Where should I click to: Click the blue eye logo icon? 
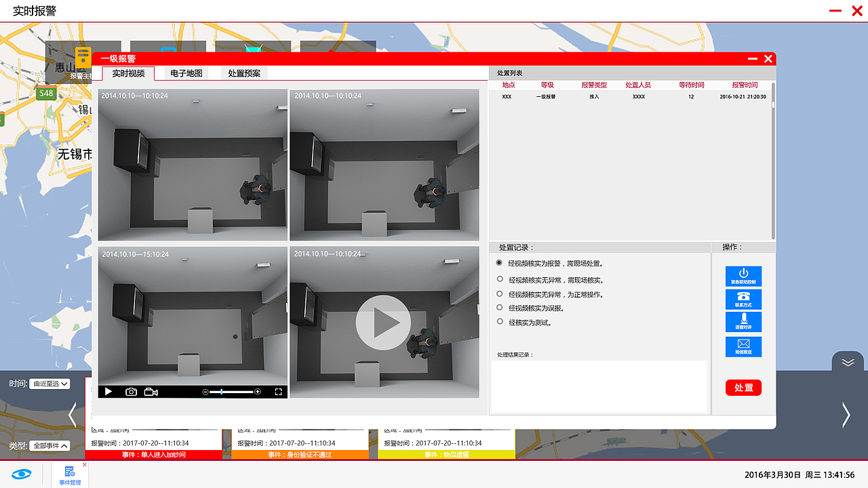(x=22, y=474)
